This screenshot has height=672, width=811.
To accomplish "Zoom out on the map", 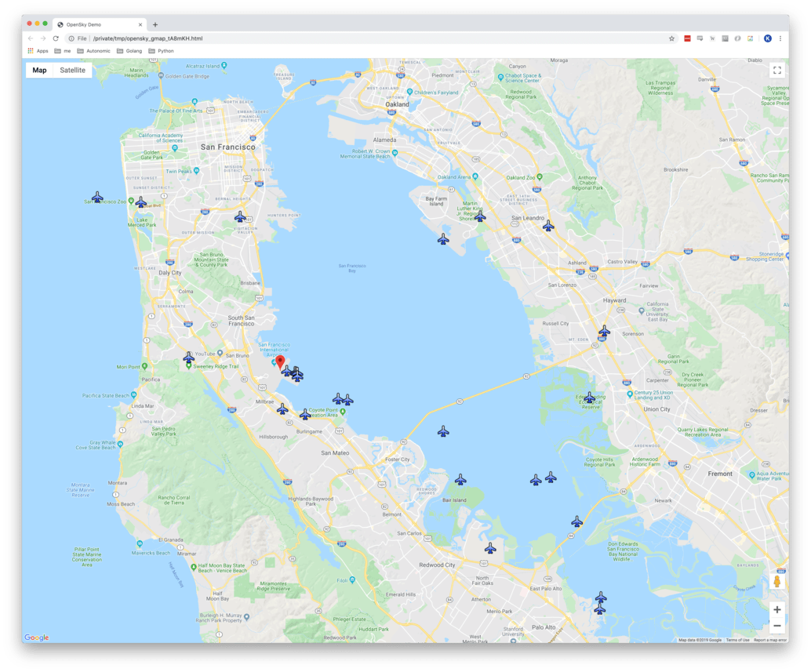I will pos(776,626).
